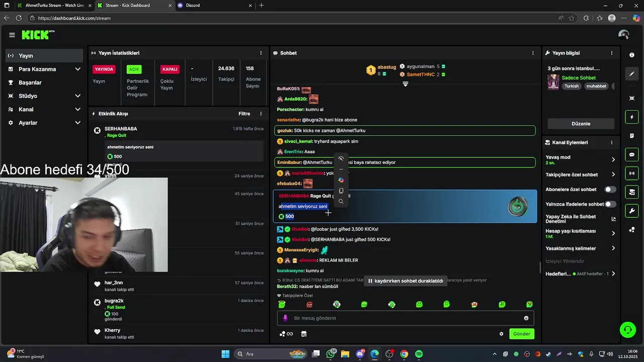
Task: Click the user avatar in the top right
Action: tap(624, 35)
